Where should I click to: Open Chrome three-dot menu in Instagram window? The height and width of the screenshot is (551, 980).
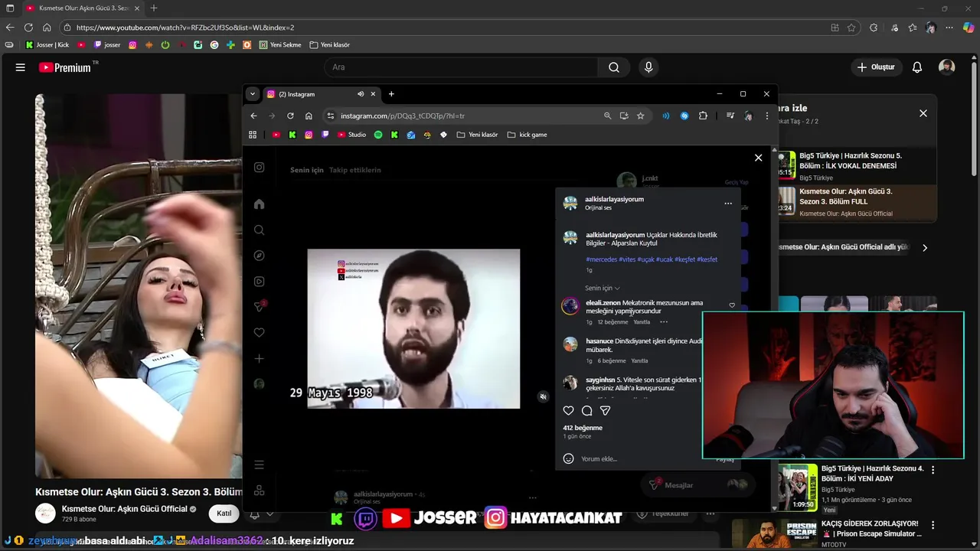point(766,116)
